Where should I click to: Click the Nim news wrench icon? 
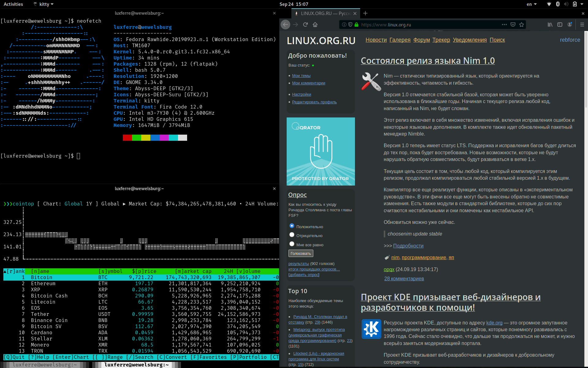point(371,82)
